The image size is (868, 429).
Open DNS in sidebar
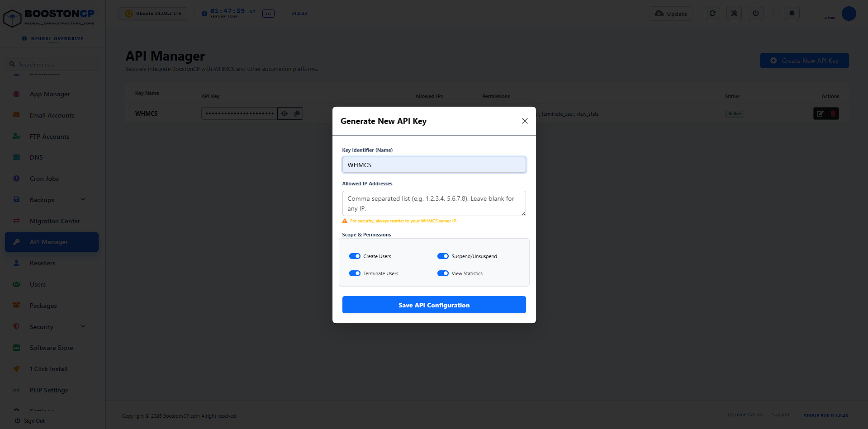[36, 157]
